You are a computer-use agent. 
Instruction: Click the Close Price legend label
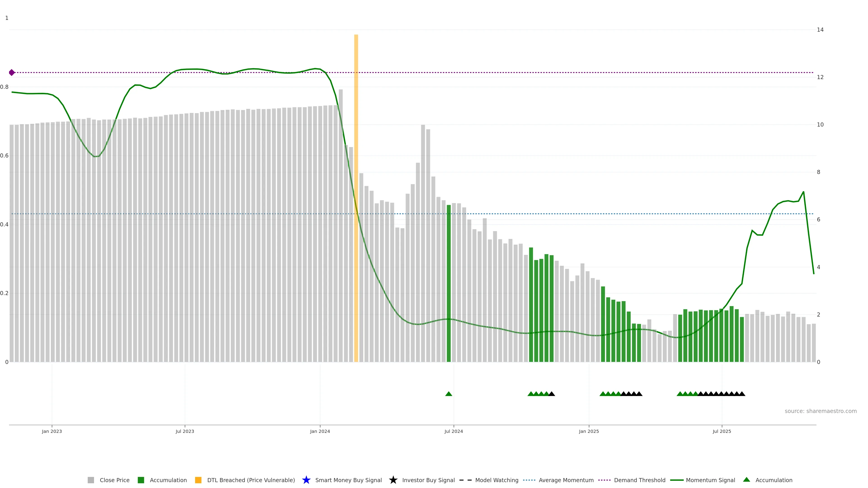click(115, 480)
